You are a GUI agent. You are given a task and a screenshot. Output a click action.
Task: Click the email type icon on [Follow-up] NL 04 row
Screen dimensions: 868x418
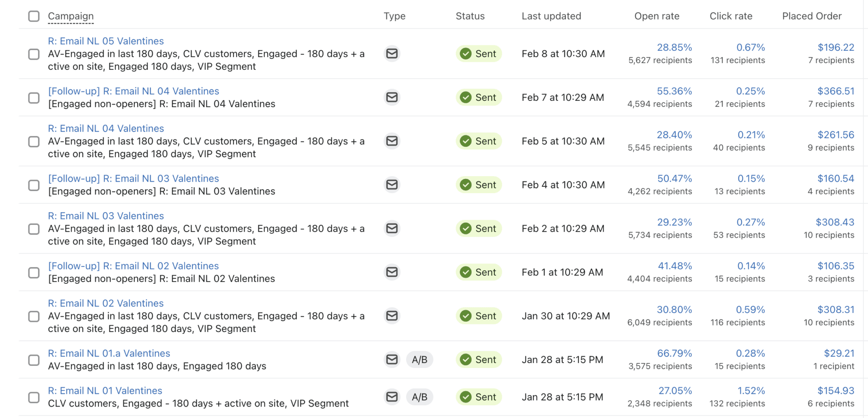pos(392,97)
